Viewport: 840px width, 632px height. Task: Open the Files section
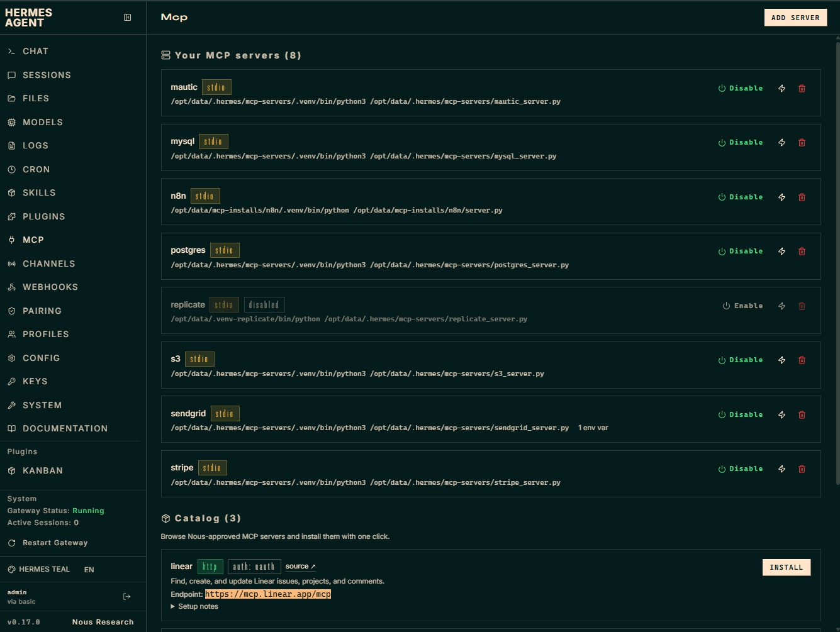[73, 99]
